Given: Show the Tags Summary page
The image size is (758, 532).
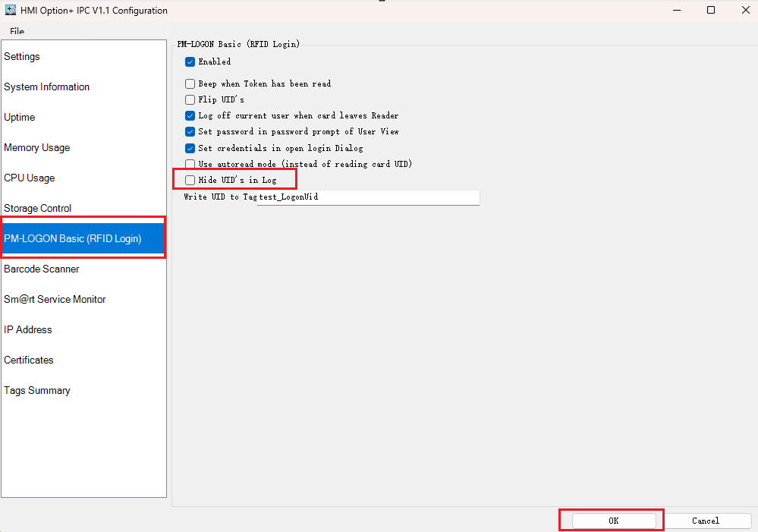Looking at the screenshot, I should (37, 391).
